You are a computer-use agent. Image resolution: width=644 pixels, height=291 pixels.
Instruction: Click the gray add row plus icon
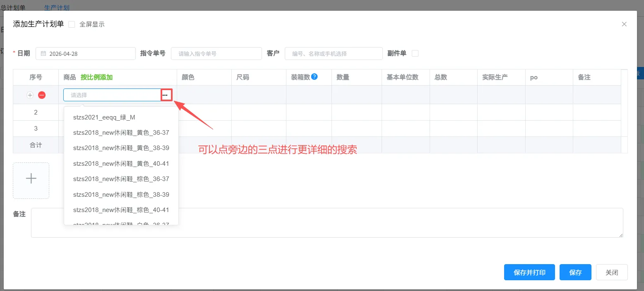coord(30,95)
